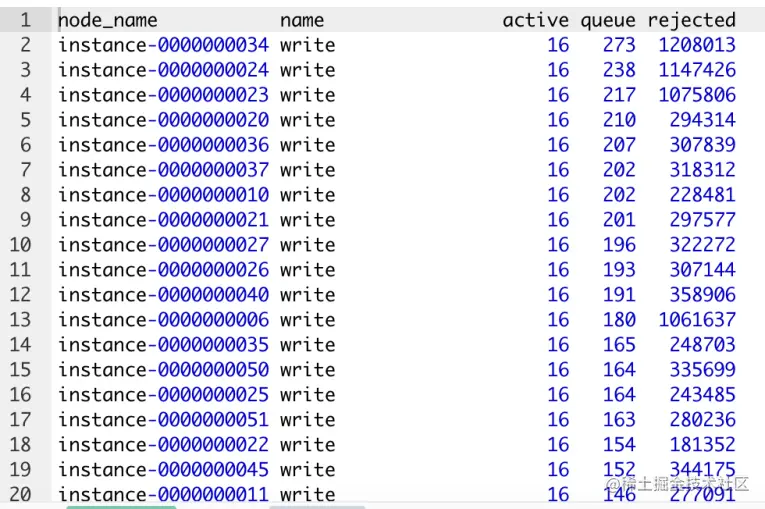
Task: Select node instance-0000000037
Action: coord(163,170)
